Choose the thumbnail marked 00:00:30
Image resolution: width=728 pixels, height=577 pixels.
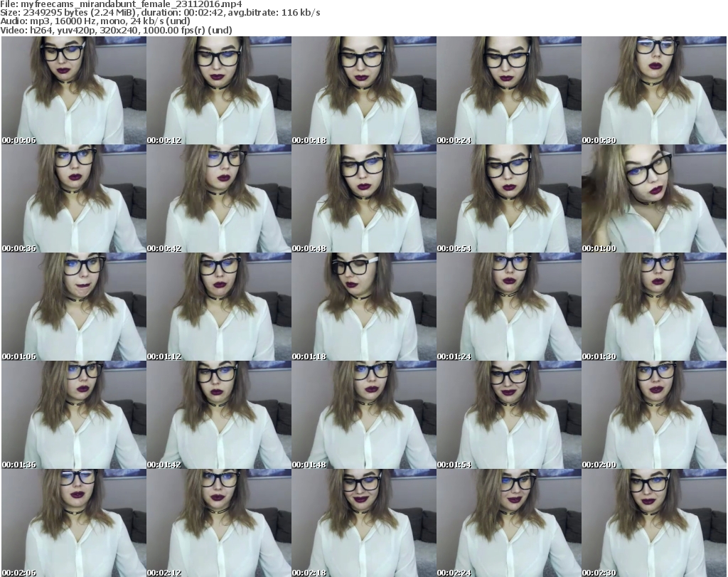coord(654,90)
